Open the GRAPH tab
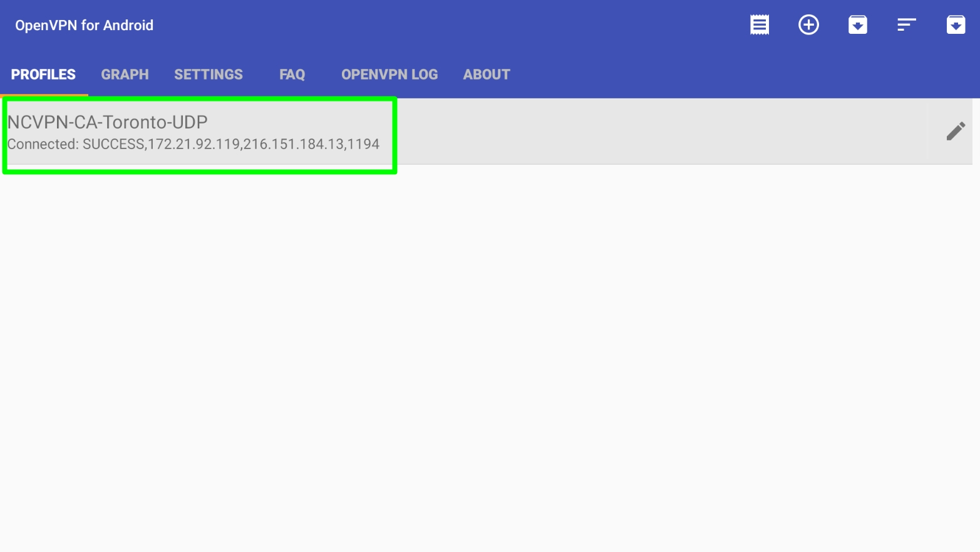This screenshot has width=980, height=552. 125,75
